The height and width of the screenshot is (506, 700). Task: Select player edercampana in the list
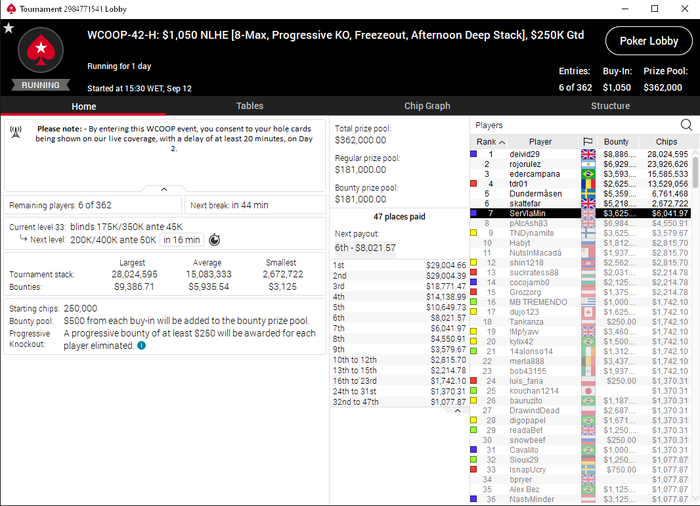coord(580,174)
